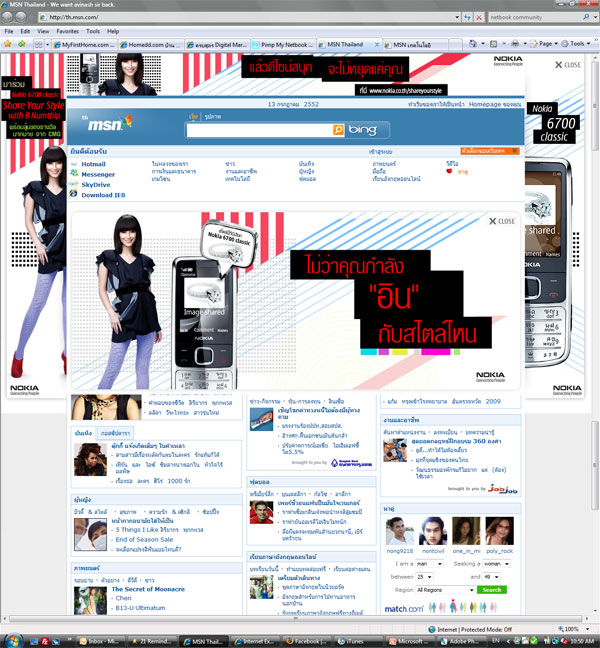Open the SkyDrive link
600x648 pixels.
[x=95, y=185]
